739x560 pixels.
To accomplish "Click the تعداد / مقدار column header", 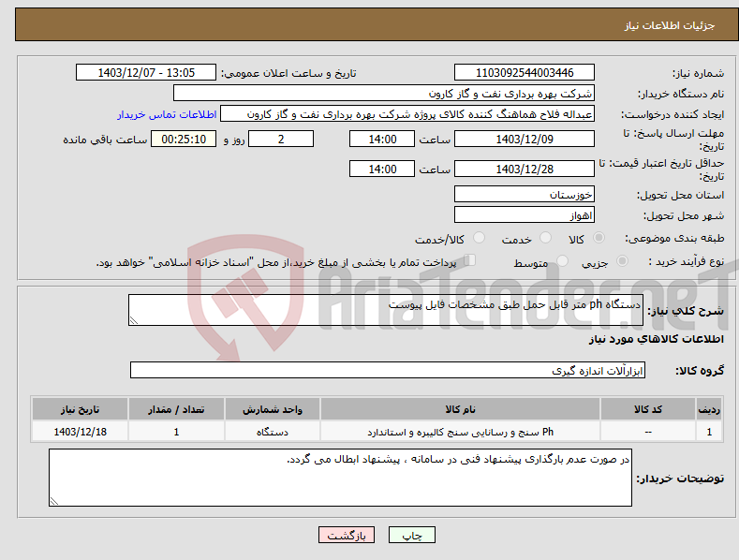I will point(176,409).
